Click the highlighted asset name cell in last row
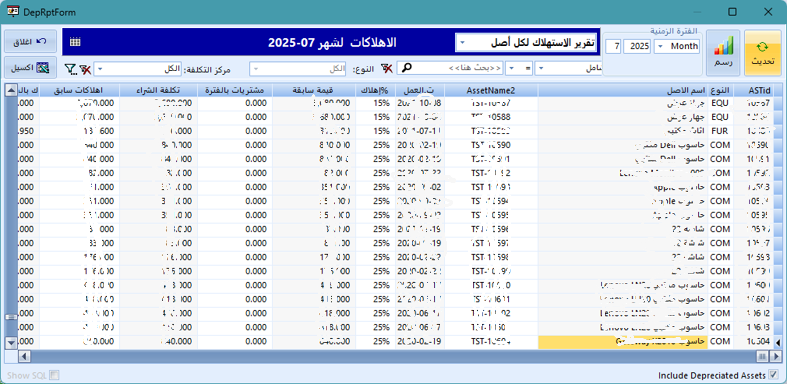This screenshot has width=787, height=384. click(x=623, y=342)
